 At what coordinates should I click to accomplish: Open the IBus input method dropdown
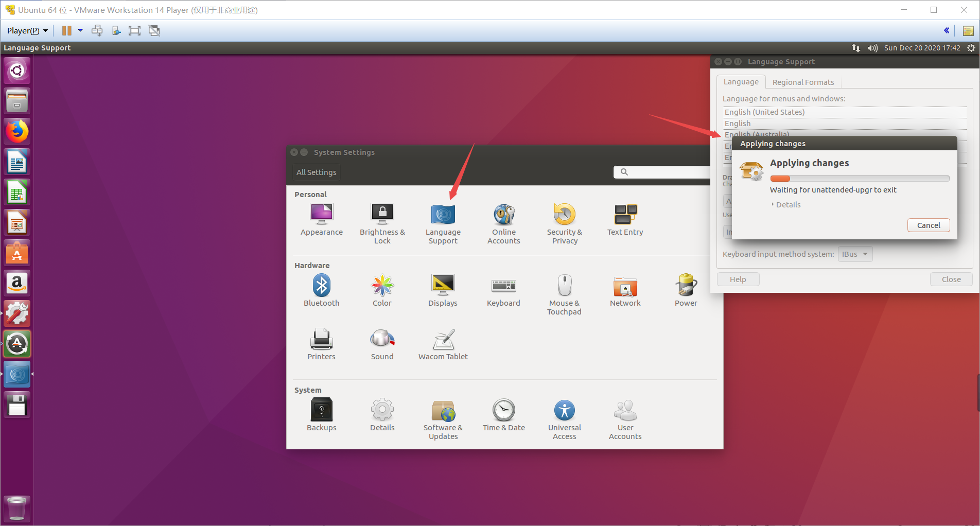click(x=855, y=254)
